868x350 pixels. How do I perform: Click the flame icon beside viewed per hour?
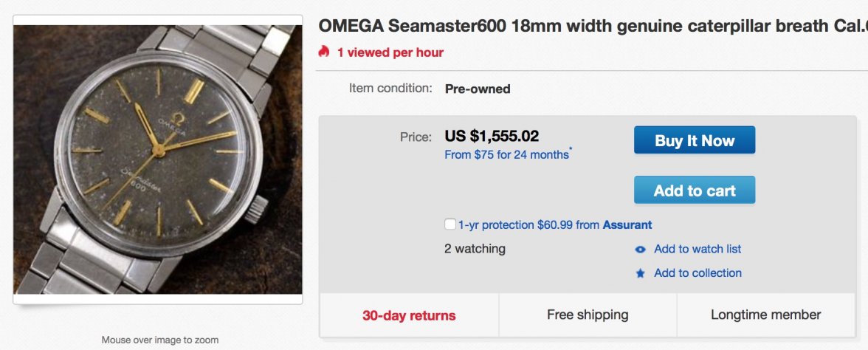tap(324, 52)
